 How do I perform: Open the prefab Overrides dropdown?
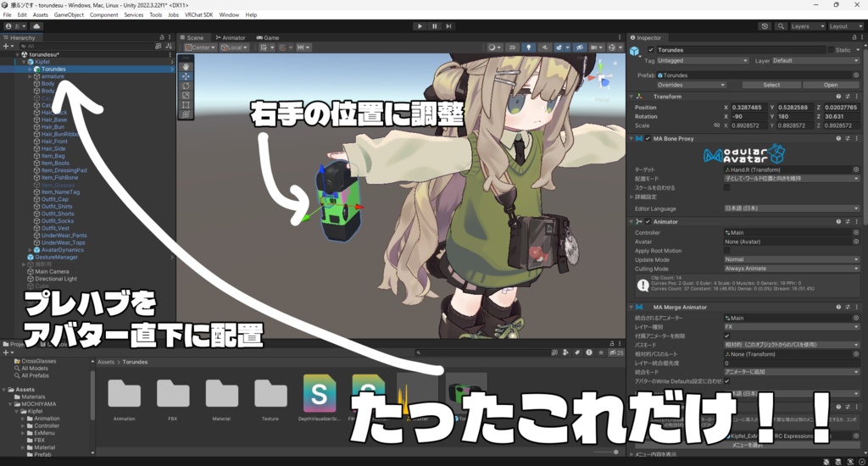pyautogui.click(x=690, y=85)
